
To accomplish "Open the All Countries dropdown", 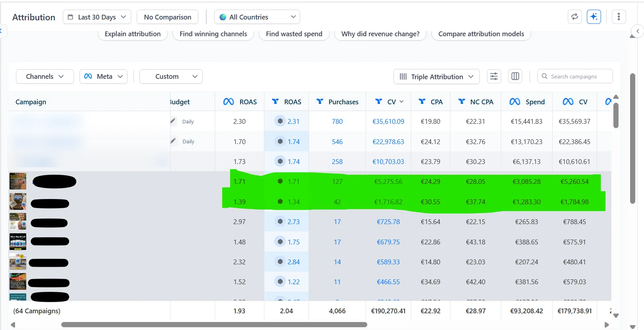I will point(257,17).
